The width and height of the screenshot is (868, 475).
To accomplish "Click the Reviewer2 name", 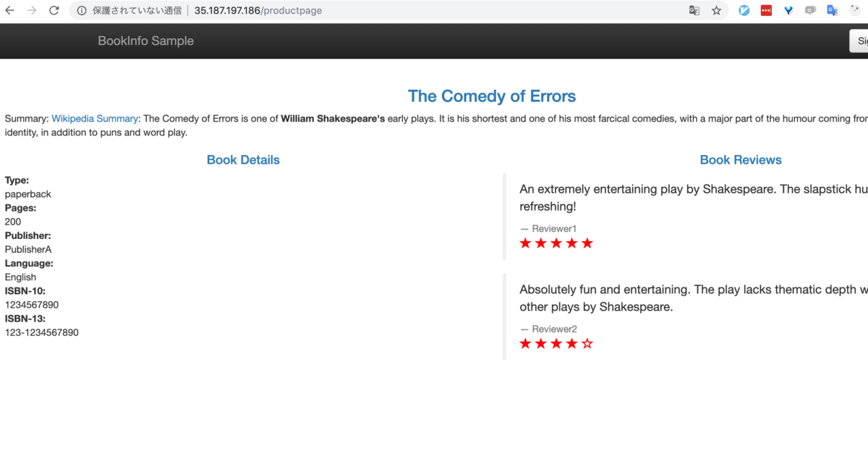I will 554,329.
